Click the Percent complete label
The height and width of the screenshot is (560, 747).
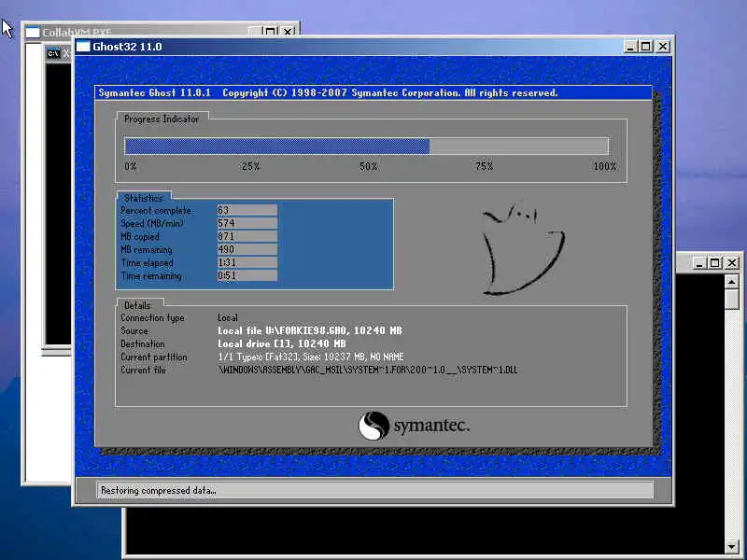pyautogui.click(x=156, y=211)
